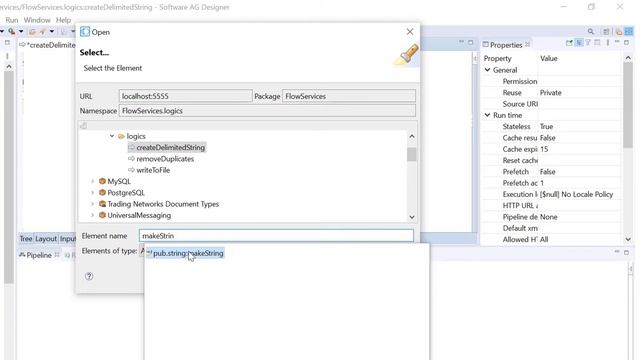The image size is (640, 360).
Task: Click Properties panel scrollbar up arrow
Action: pyautogui.click(x=628, y=58)
